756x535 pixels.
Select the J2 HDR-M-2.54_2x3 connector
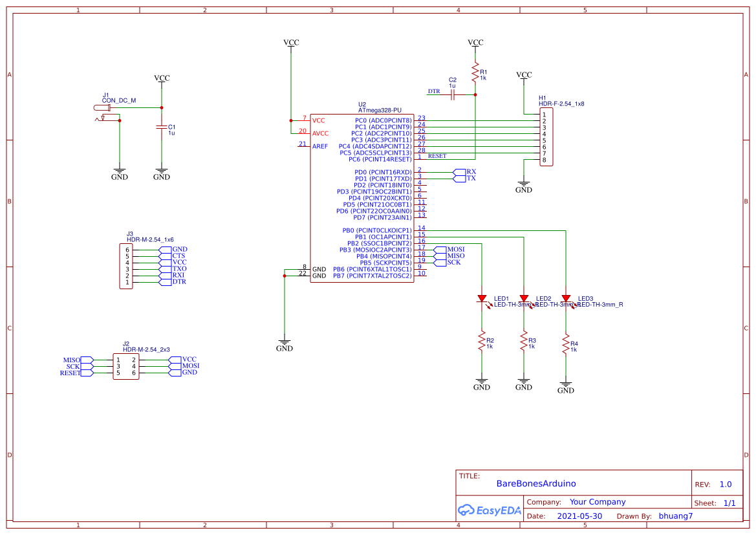pyautogui.click(x=126, y=366)
